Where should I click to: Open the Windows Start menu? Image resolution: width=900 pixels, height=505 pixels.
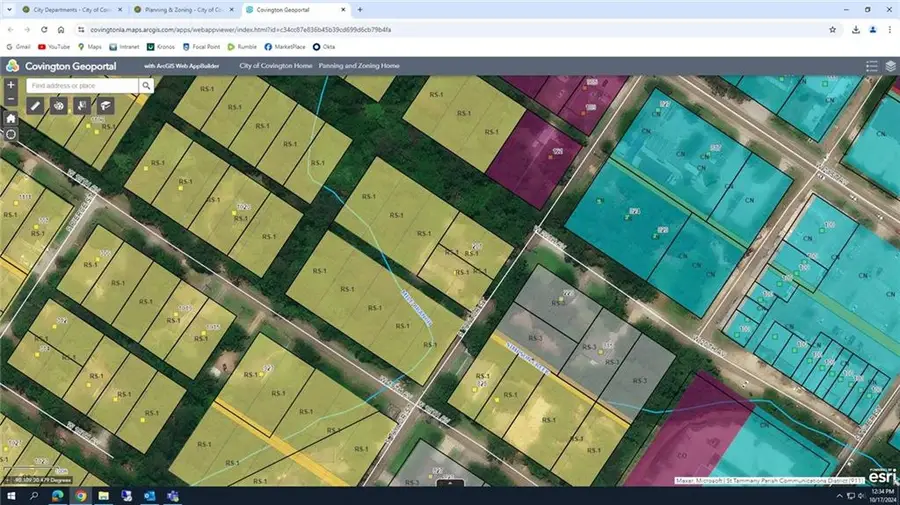coord(11,495)
